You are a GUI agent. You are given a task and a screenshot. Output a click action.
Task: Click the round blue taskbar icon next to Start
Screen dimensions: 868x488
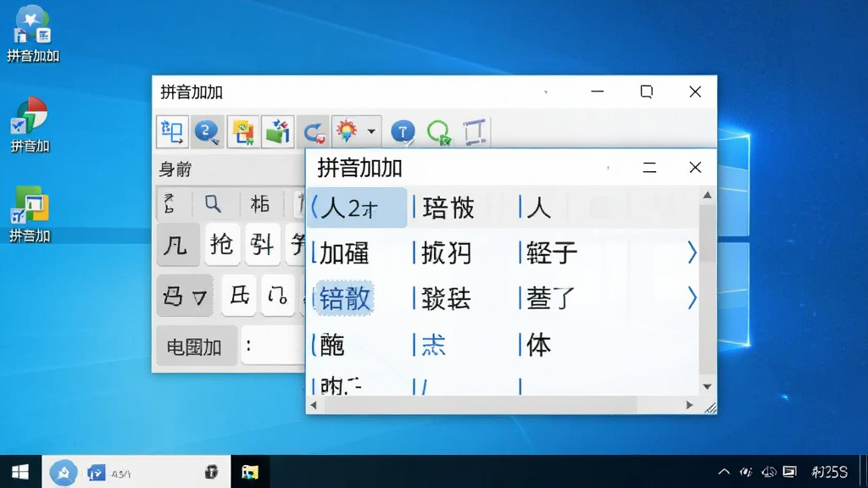pyautogui.click(x=63, y=473)
